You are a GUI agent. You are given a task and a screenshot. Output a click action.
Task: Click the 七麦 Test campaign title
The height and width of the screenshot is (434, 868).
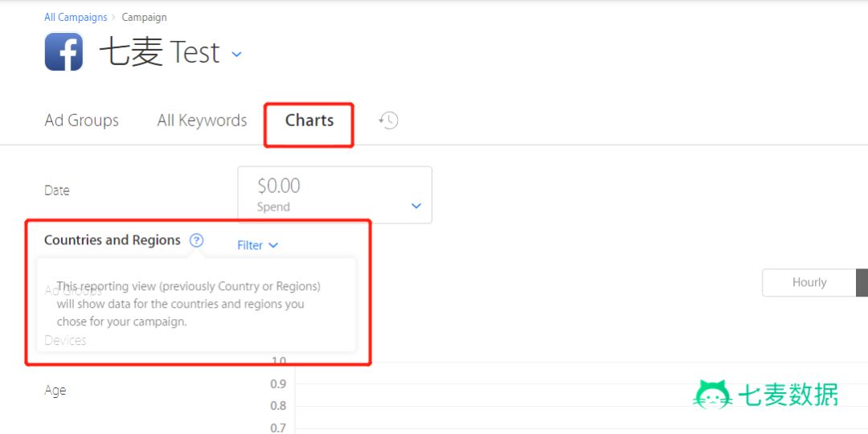(160, 53)
